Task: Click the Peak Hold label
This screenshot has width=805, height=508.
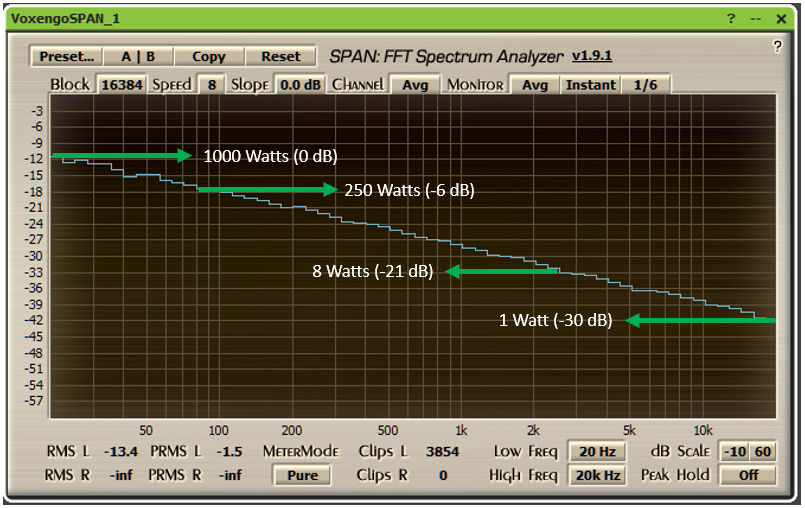Action: pos(675,475)
